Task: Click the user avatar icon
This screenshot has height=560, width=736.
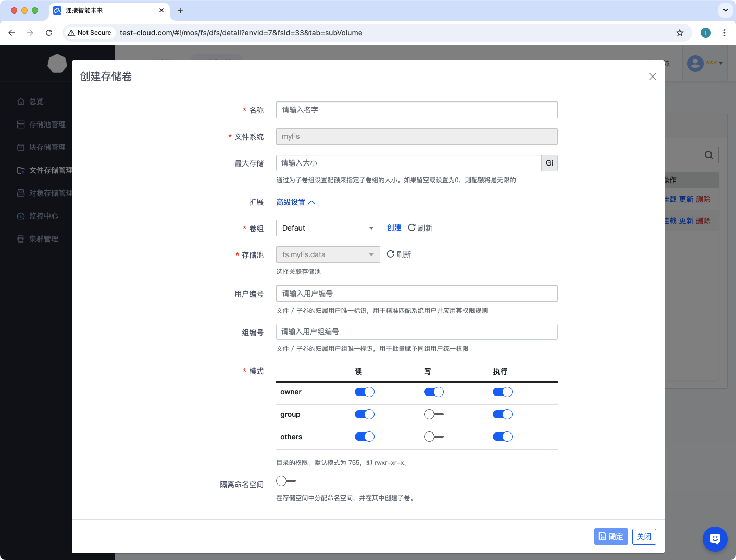Action: 695,63
